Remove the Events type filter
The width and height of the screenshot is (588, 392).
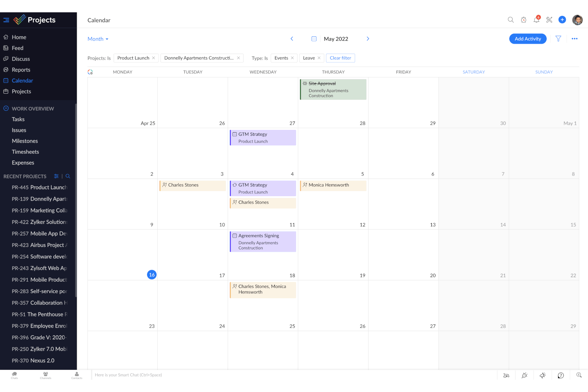(x=292, y=58)
